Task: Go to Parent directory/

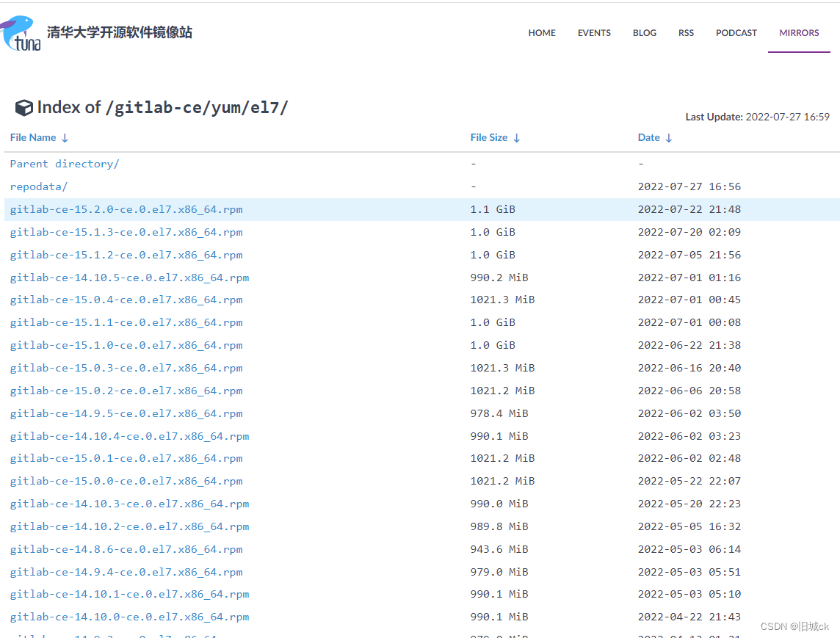Action: point(65,164)
